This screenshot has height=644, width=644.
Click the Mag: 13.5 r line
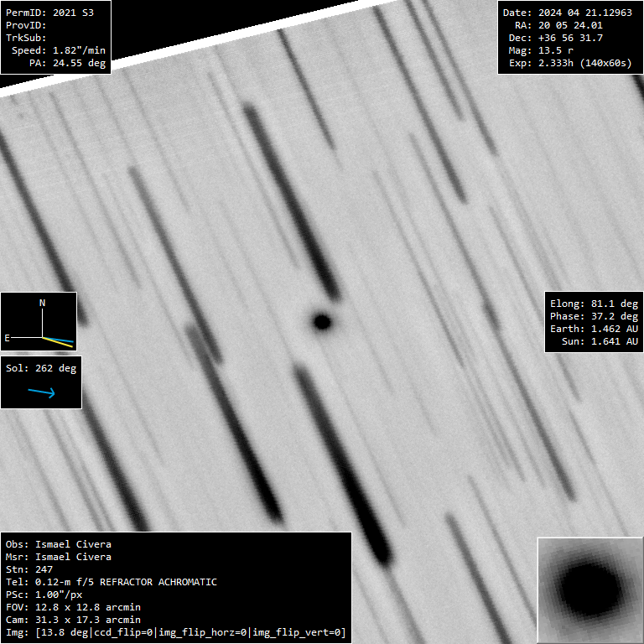[x=541, y=50]
